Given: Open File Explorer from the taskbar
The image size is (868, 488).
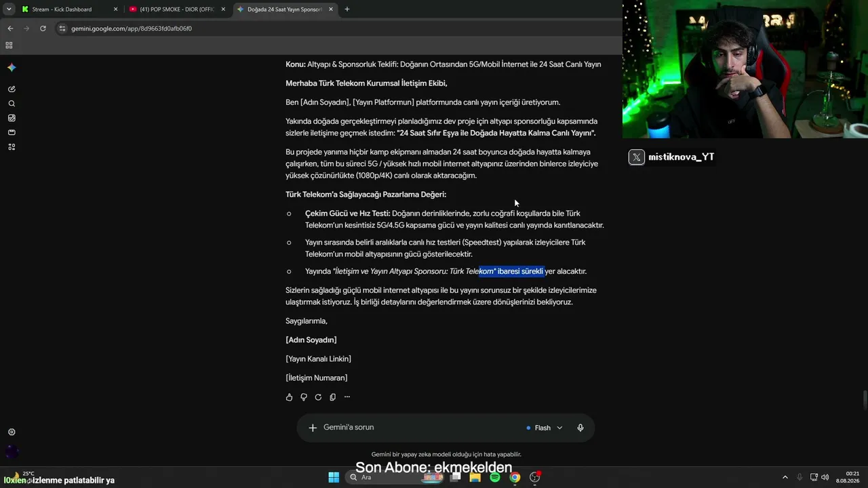Looking at the screenshot, I should coord(475,477).
